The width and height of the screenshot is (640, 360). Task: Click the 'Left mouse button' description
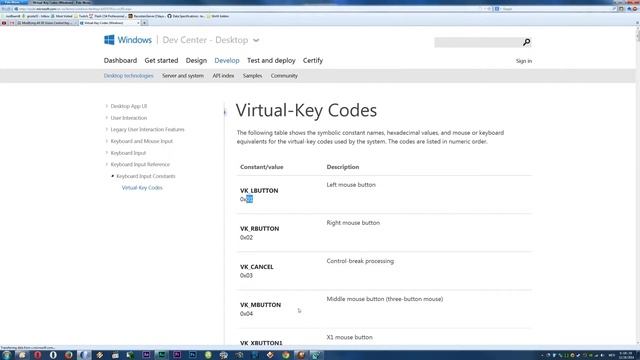click(x=351, y=185)
